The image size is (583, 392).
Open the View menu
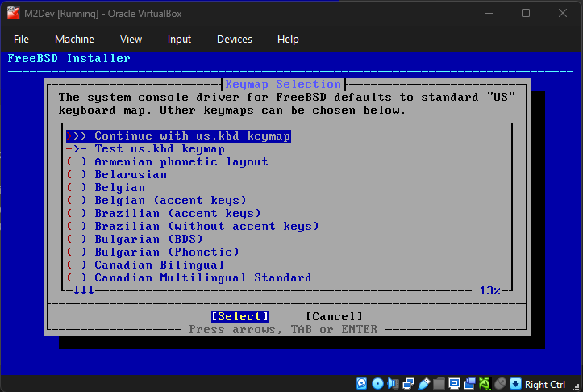(131, 39)
